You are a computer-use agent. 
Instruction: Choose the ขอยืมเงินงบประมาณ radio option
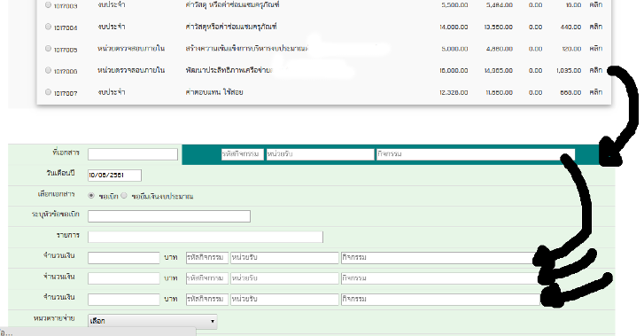coord(124,196)
